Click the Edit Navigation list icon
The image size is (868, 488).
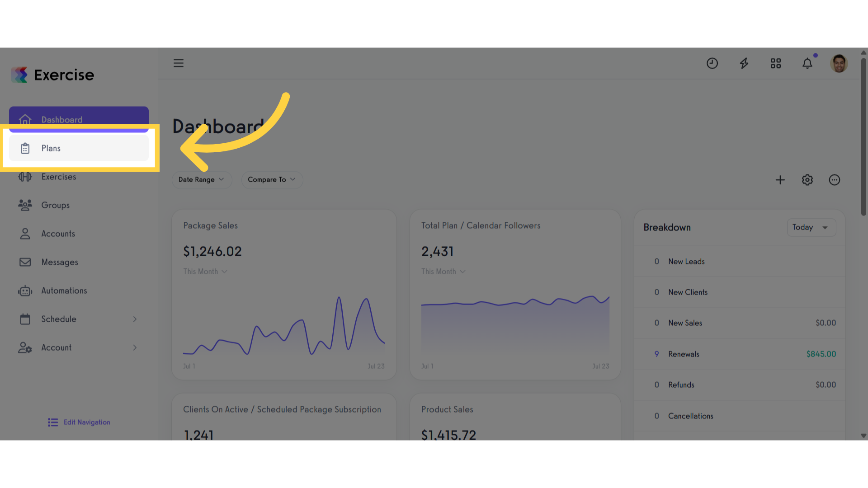[53, 422]
